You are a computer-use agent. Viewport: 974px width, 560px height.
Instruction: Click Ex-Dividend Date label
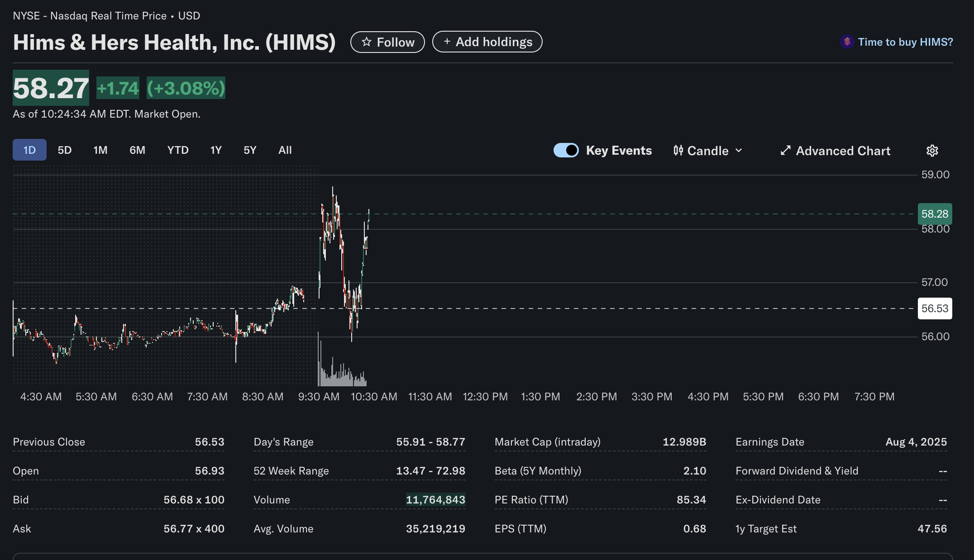[x=778, y=500]
